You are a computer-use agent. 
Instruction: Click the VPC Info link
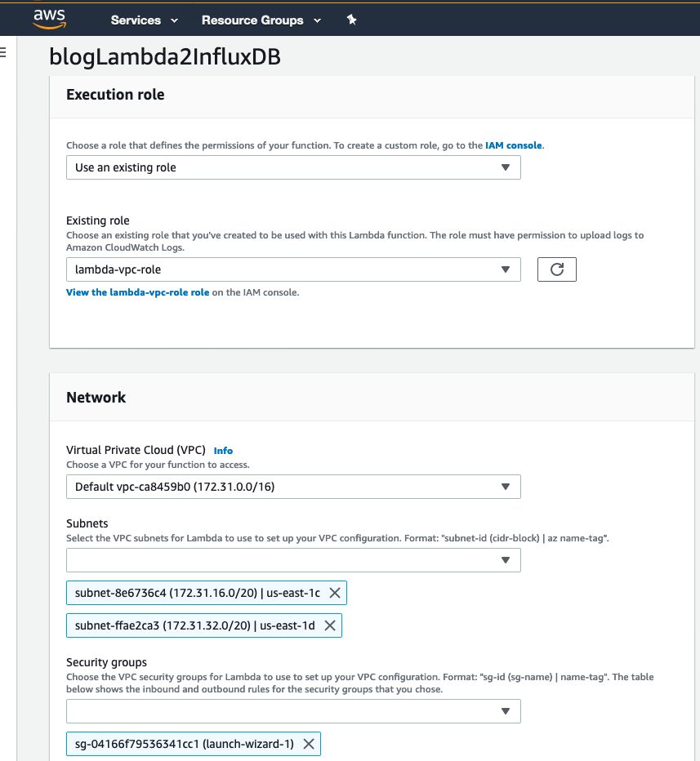click(223, 451)
